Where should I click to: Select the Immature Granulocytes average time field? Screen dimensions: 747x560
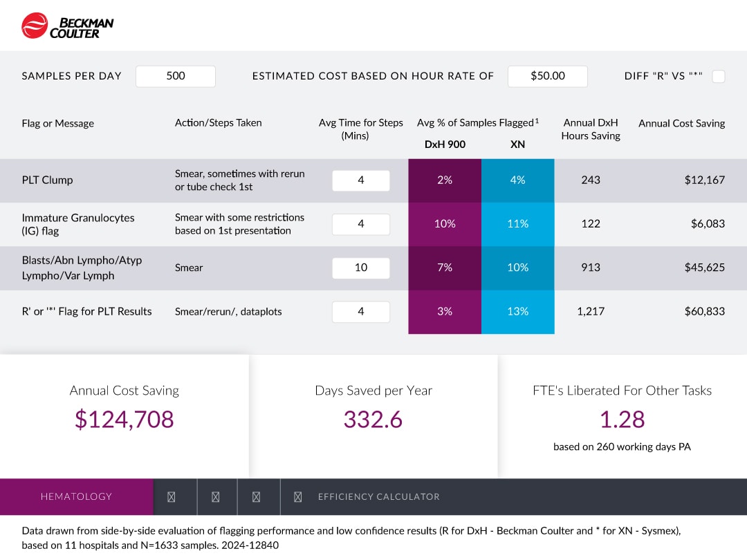click(x=361, y=224)
